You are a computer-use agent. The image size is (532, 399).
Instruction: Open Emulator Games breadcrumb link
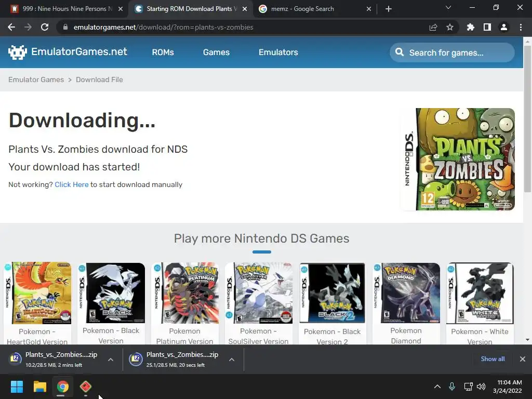coord(36,79)
